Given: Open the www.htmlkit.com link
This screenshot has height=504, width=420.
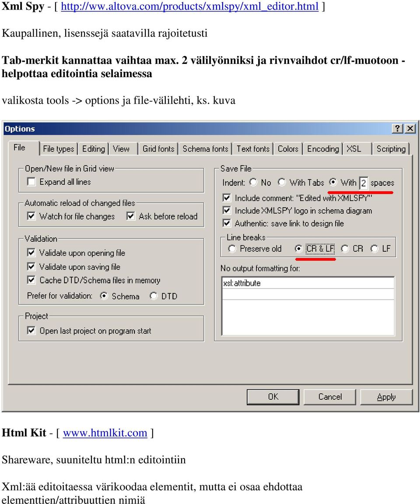Looking at the screenshot, I should [x=105, y=433].
